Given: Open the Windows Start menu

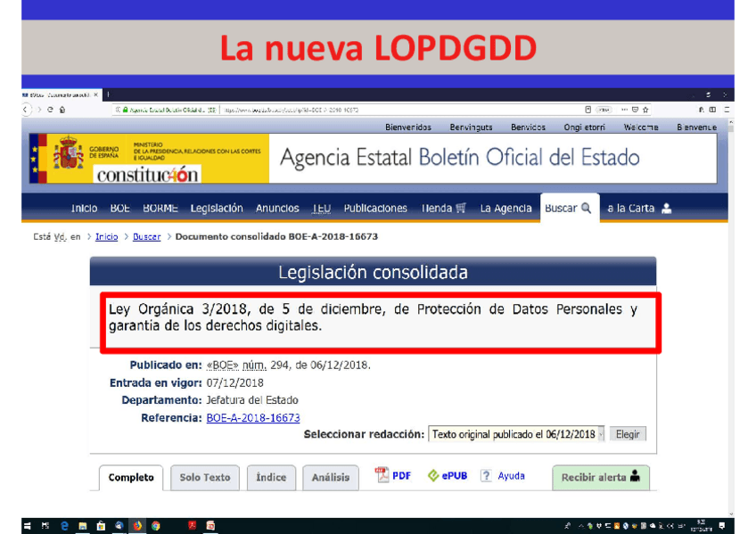Looking at the screenshot, I should pyautogui.click(x=28, y=526).
